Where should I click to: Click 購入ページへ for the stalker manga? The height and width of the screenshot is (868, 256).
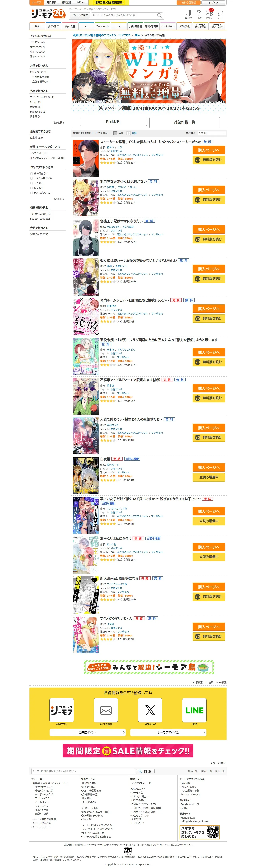coord(209,150)
